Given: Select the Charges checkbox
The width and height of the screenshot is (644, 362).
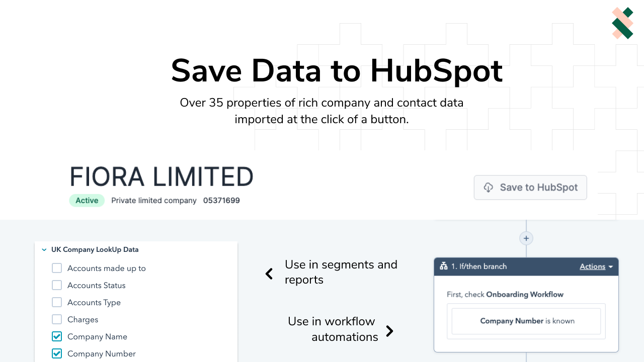Looking at the screenshot, I should point(57,320).
